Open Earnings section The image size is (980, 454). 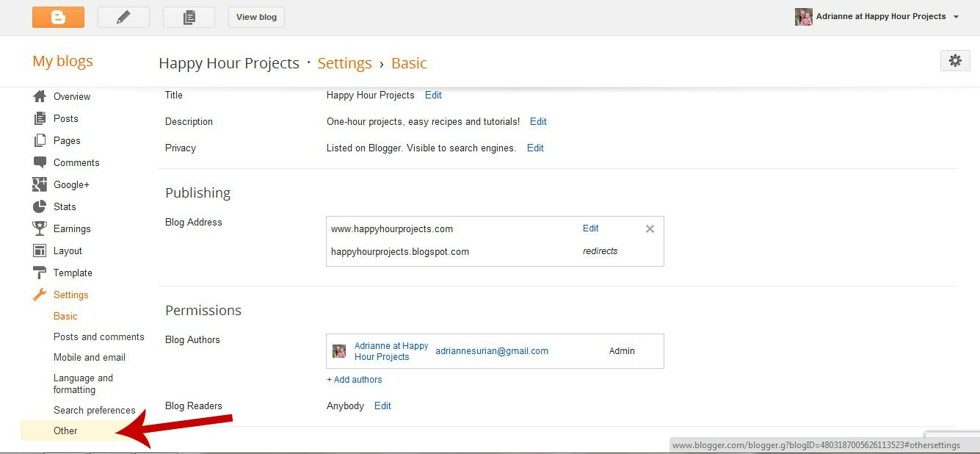(72, 228)
